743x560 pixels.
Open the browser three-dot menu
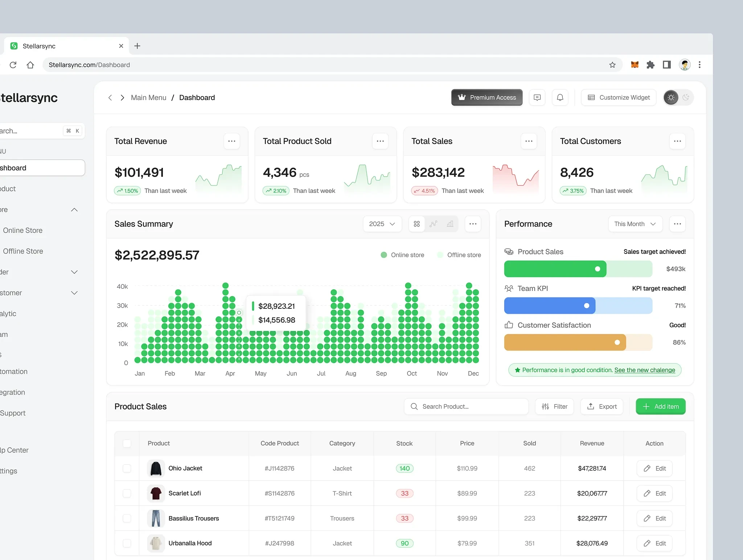[x=700, y=65]
